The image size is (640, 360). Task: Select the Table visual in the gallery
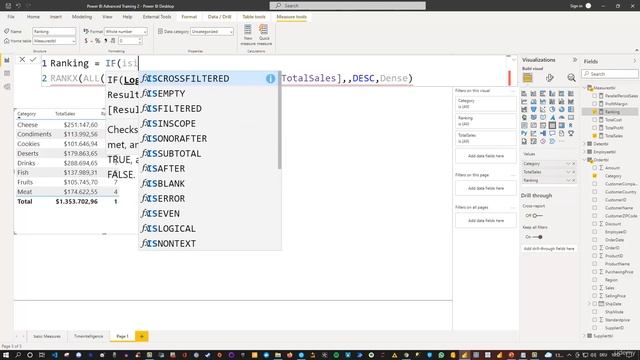click(552, 125)
